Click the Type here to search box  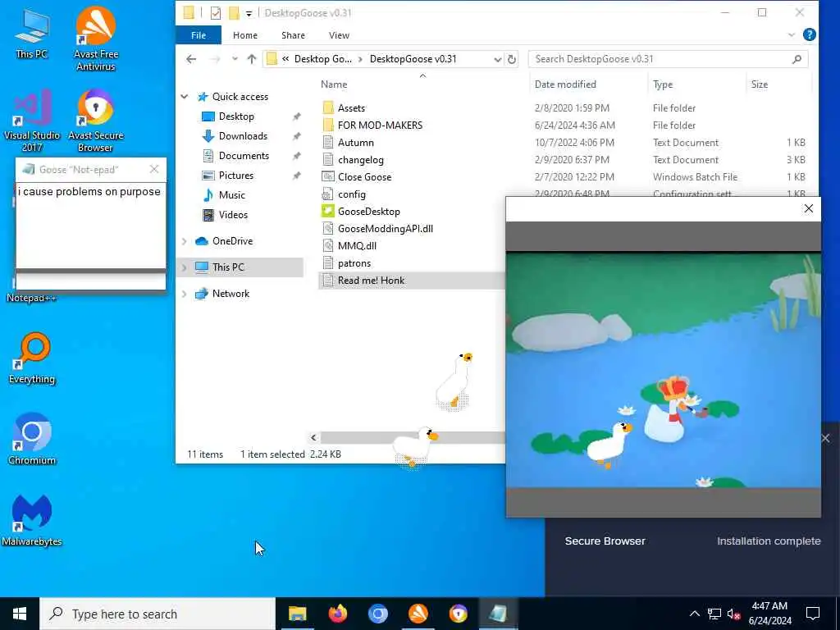157,614
